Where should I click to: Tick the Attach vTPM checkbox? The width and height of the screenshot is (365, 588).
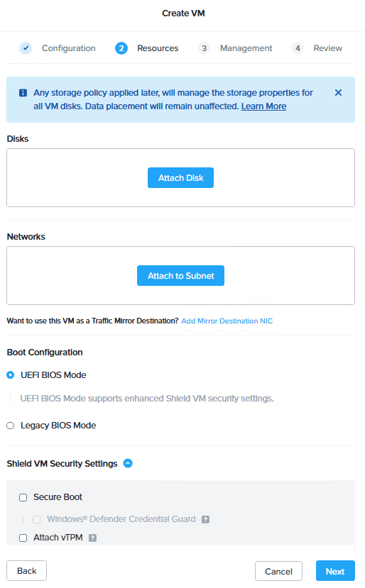23,538
